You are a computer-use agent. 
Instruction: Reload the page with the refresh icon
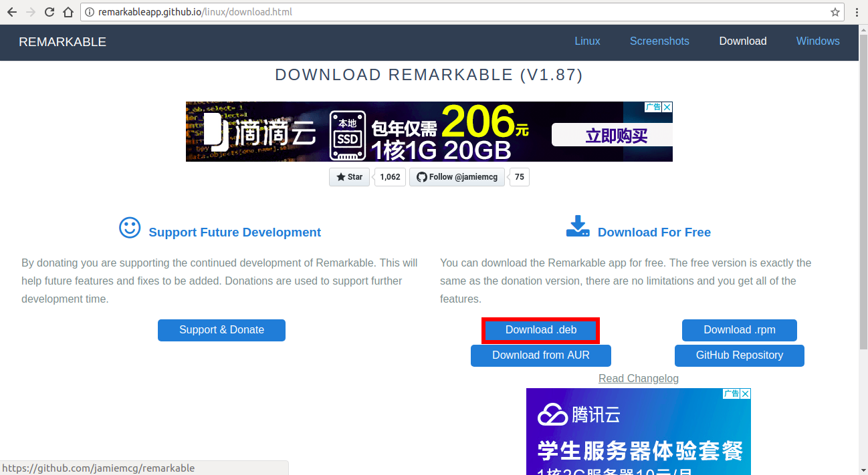coord(49,12)
